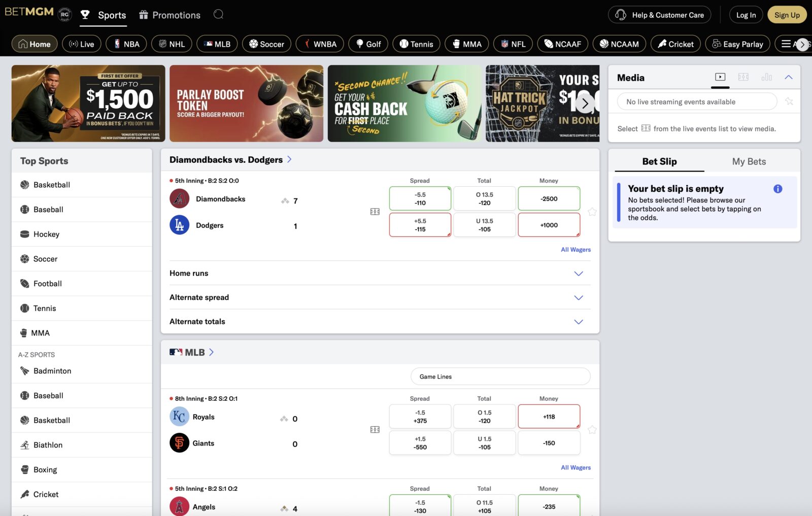This screenshot has width=812, height=516.
Task: Open the media video stream icon
Action: coord(720,77)
